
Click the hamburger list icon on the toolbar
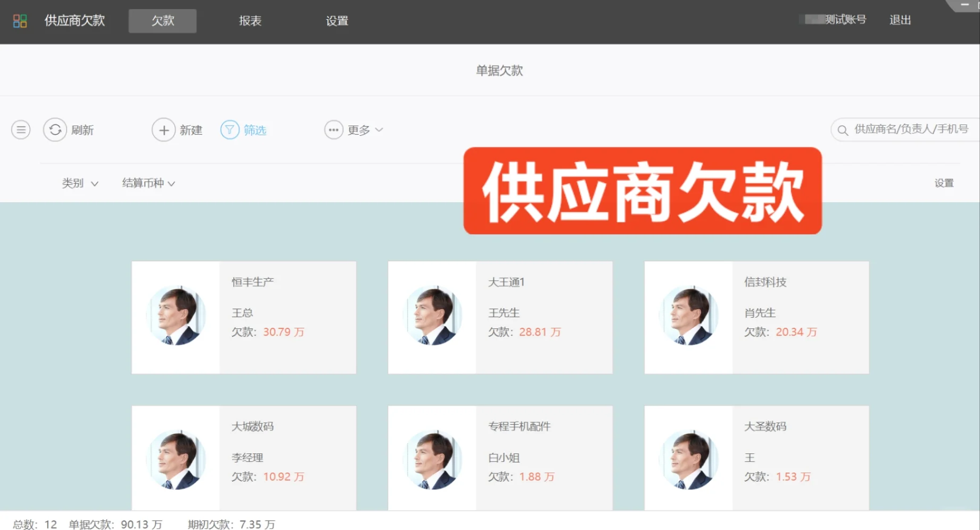(21, 129)
